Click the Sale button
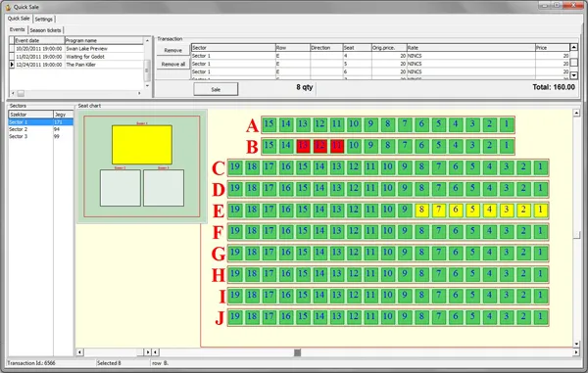The height and width of the screenshot is (373, 588). click(x=216, y=89)
